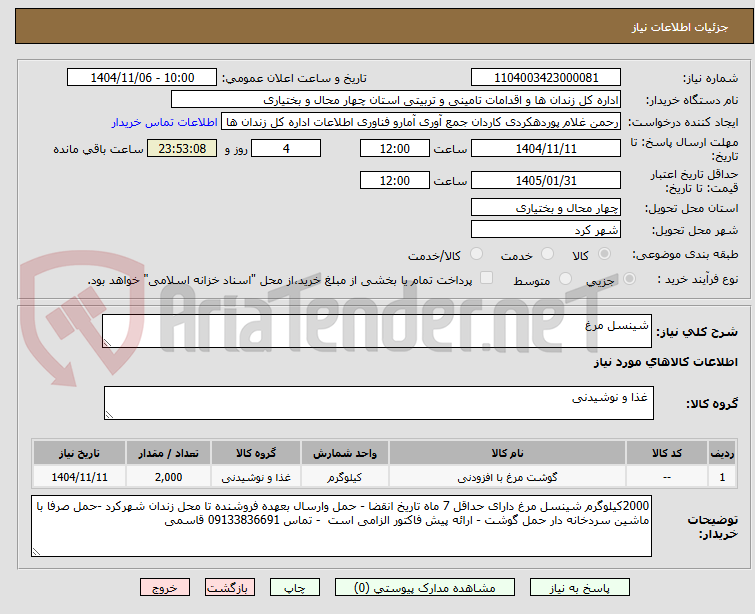Click the deadline time field next to 1404/11/11
This screenshot has height=614, width=755.
pos(395,148)
